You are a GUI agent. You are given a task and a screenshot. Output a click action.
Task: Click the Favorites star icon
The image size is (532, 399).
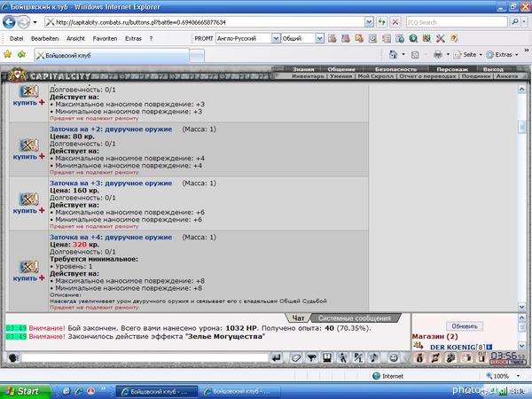pyautogui.click(x=7, y=54)
